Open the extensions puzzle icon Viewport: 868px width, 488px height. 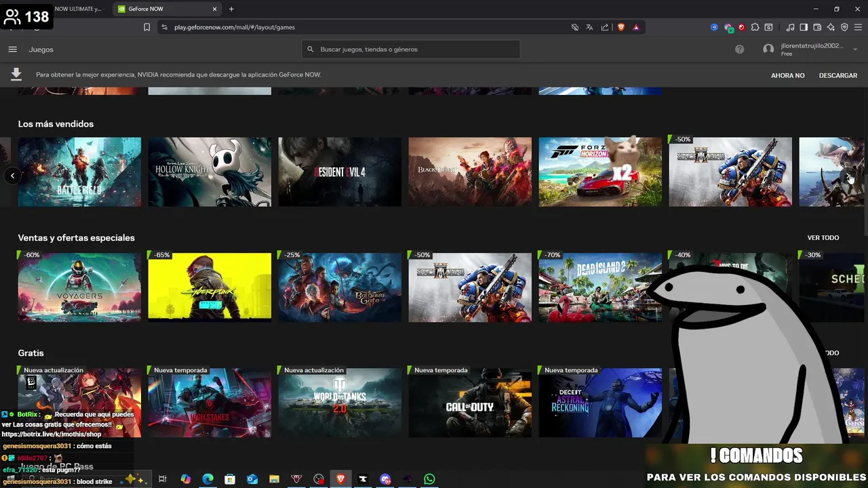click(x=755, y=27)
